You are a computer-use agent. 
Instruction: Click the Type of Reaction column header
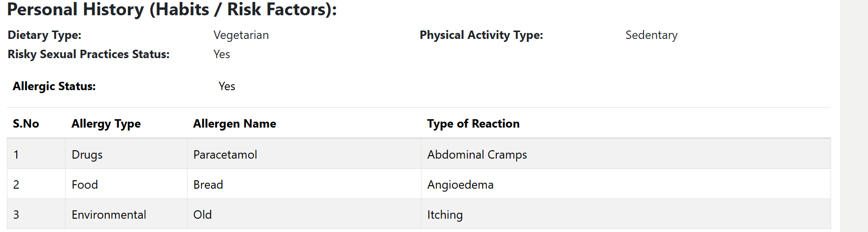click(x=473, y=124)
